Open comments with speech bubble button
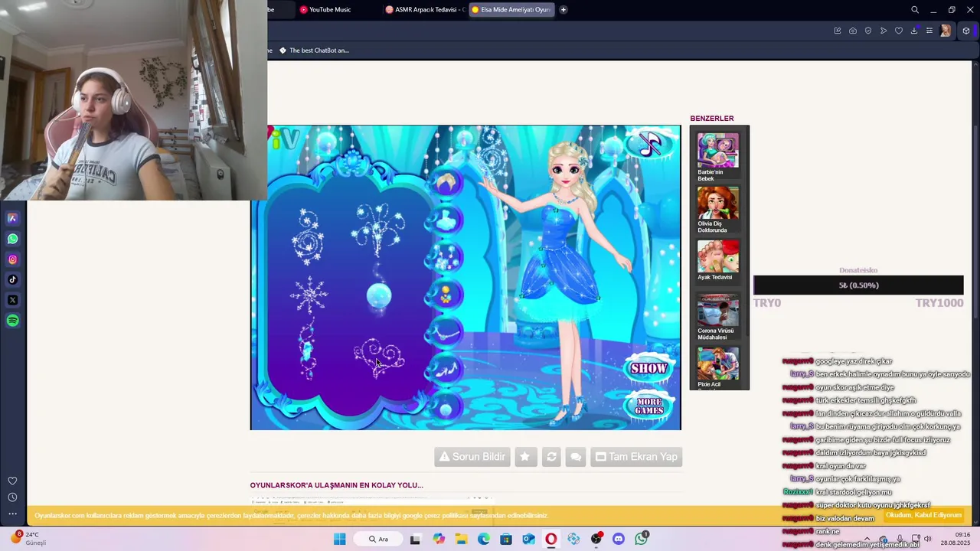Viewport: 980px width, 551px height. 576,457
